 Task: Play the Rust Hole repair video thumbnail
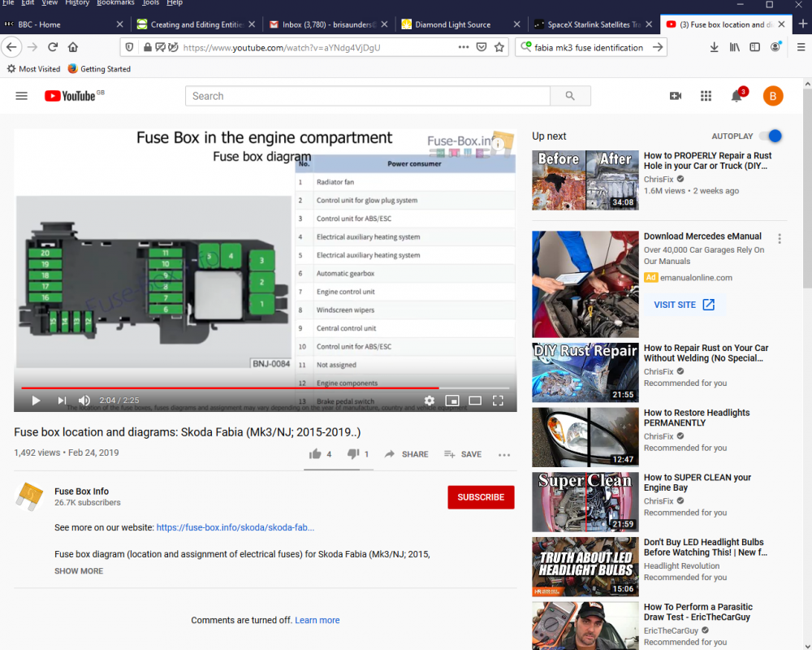585,180
